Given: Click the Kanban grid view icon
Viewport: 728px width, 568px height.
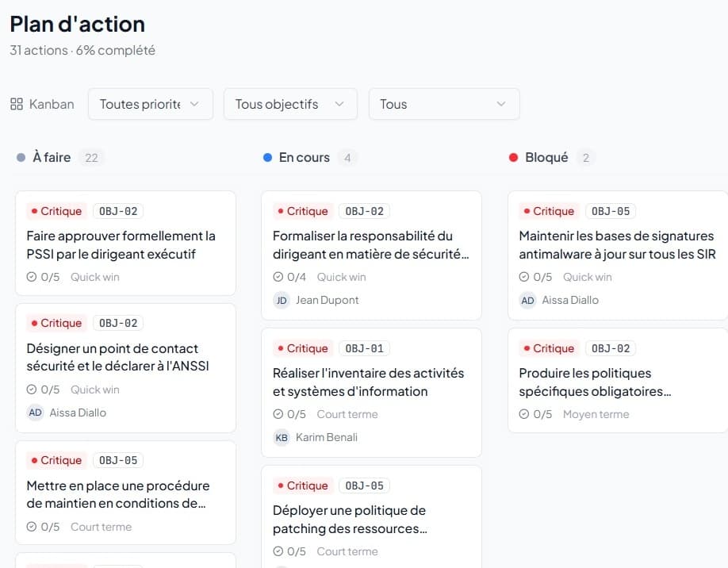Looking at the screenshot, I should [17, 104].
